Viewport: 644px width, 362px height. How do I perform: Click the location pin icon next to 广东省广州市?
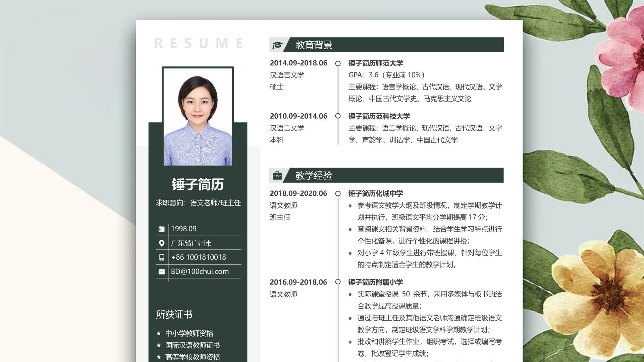pyautogui.click(x=162, y=243)
